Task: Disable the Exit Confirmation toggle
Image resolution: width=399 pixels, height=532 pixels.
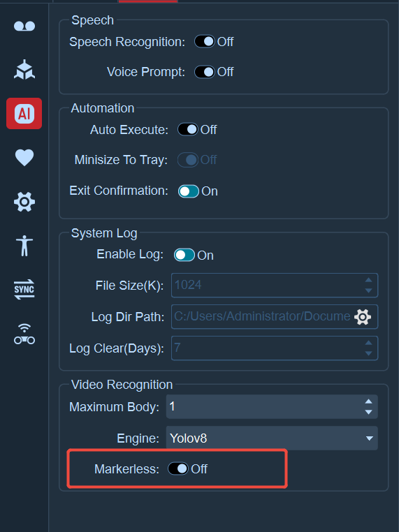Action: [x=189, y=191]
